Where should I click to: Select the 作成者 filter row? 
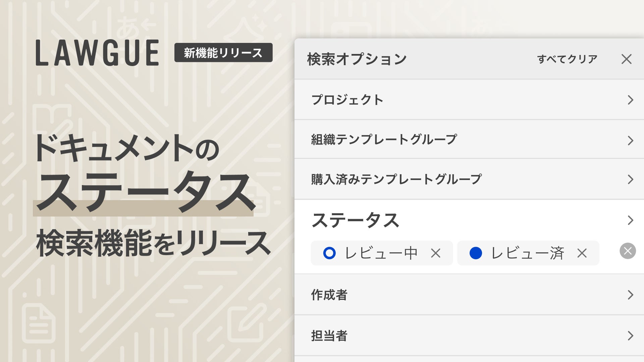(x=329, y=295)
